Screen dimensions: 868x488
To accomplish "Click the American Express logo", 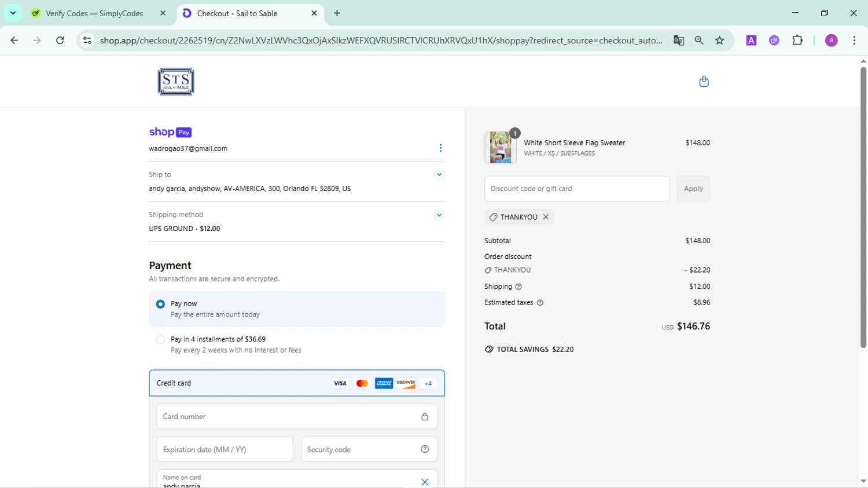I will [384, 383].
